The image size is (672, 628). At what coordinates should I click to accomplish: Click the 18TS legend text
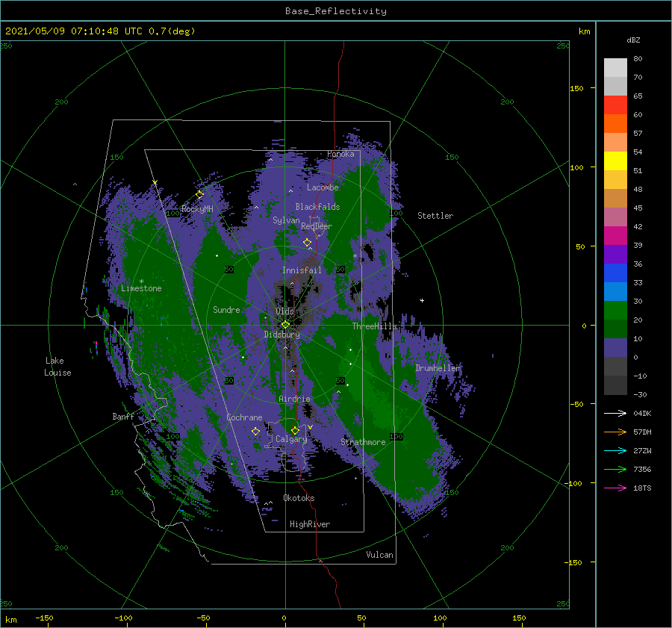click(x=642, y=488)
